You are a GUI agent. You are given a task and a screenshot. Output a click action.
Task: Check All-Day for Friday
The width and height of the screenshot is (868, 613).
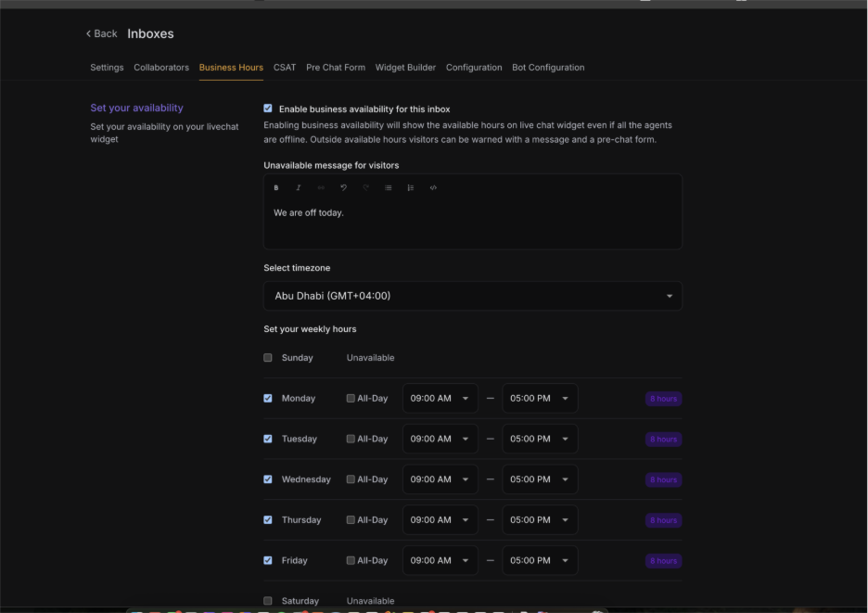(x=351, y=560)
